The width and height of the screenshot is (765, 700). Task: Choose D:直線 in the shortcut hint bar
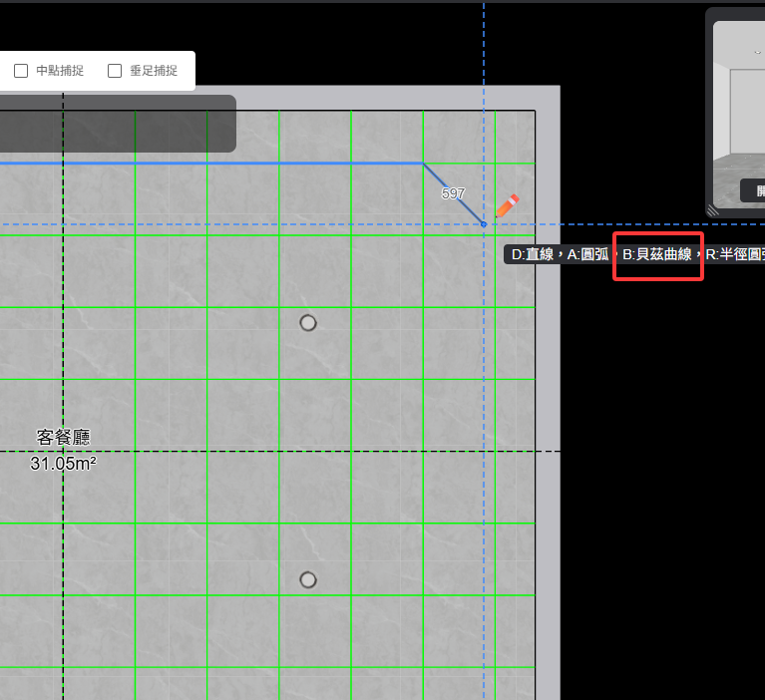533,255
